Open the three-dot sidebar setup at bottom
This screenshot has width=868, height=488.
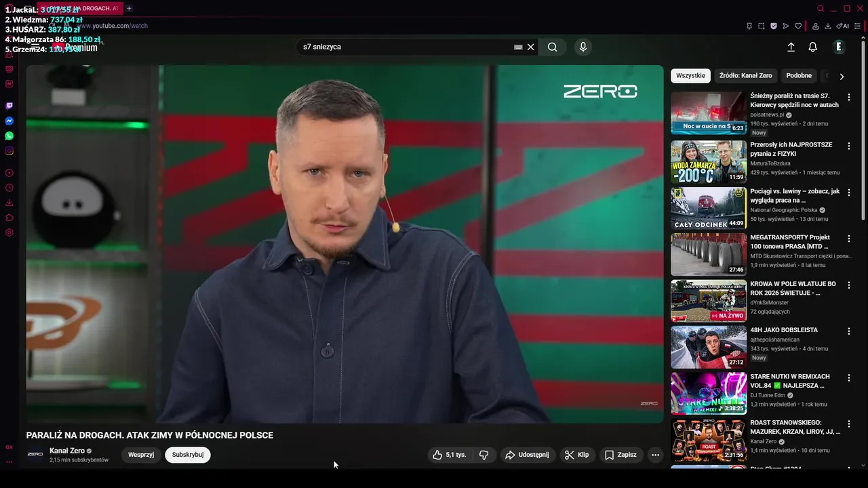click(9, 462)
